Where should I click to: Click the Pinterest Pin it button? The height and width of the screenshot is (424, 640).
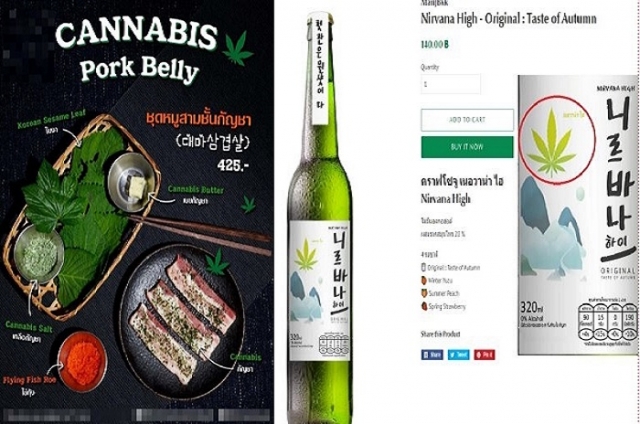484,355
